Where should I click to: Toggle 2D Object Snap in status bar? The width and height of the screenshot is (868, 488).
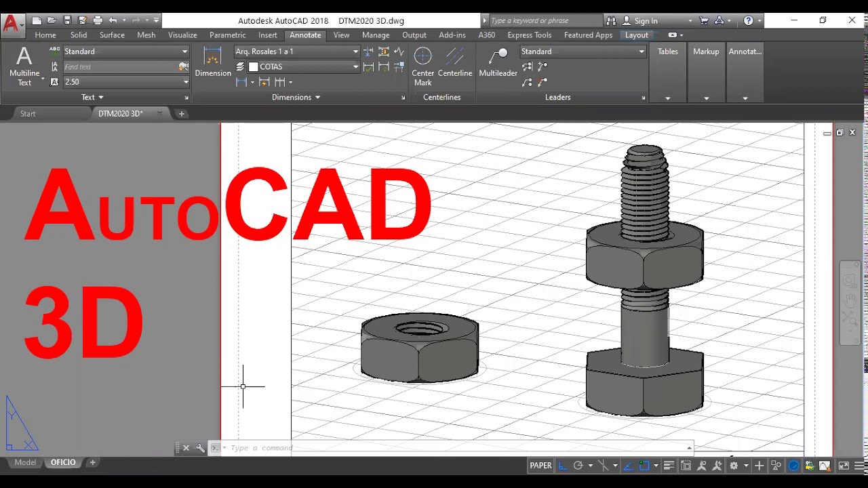click(x=644, y=466)
